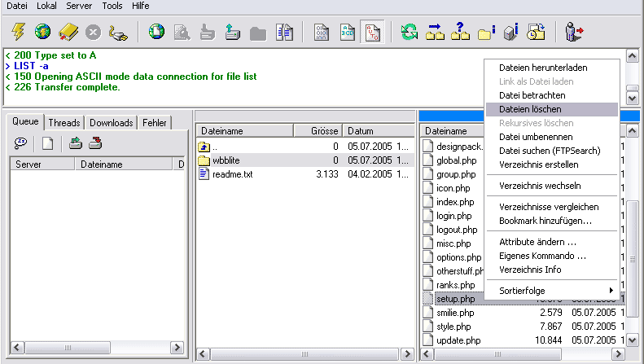644x364 pixels.
Task: Click the Server column header in Queue
Action: tap(42, 164)
